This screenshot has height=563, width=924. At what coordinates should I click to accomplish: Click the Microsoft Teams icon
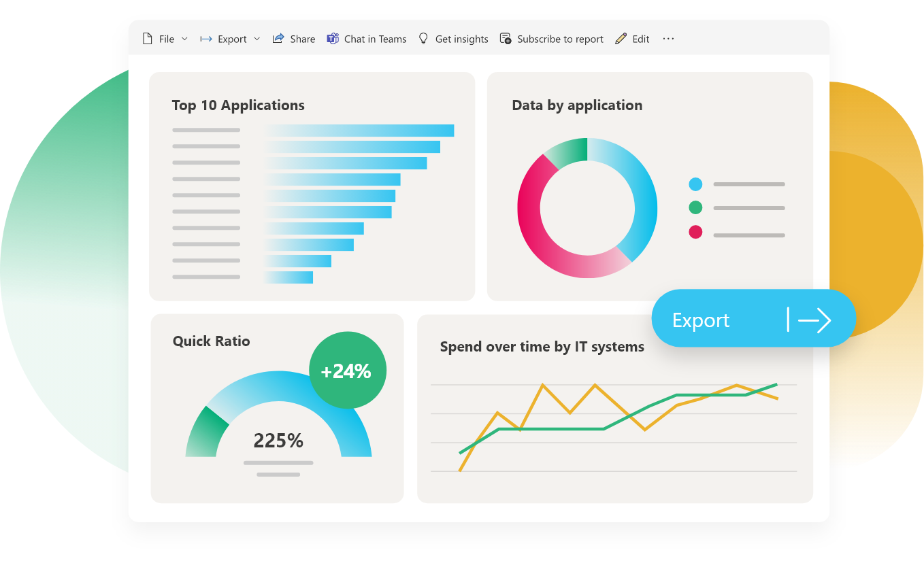333,39
